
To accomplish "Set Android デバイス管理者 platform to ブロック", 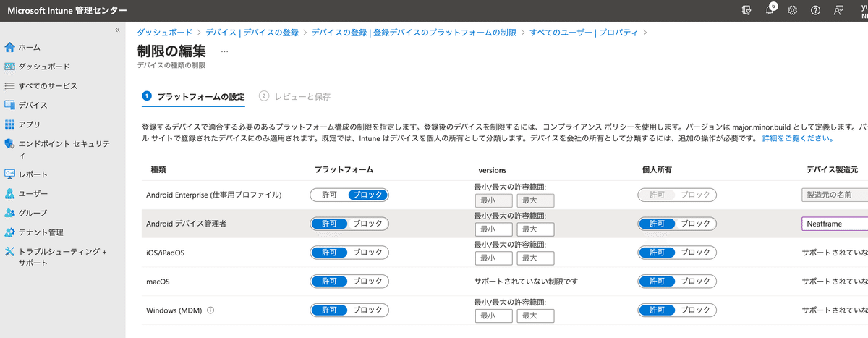I will tap(367, 224).
